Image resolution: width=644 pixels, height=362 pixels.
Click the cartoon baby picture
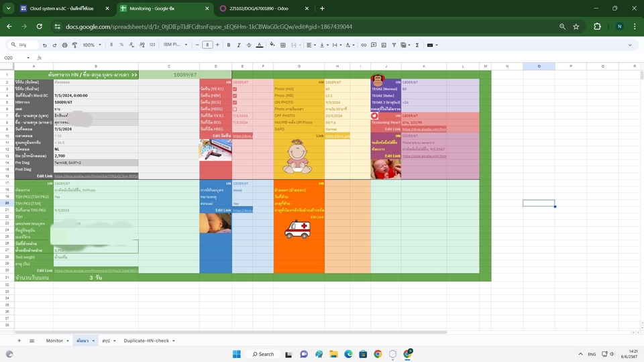click(297, 156)
